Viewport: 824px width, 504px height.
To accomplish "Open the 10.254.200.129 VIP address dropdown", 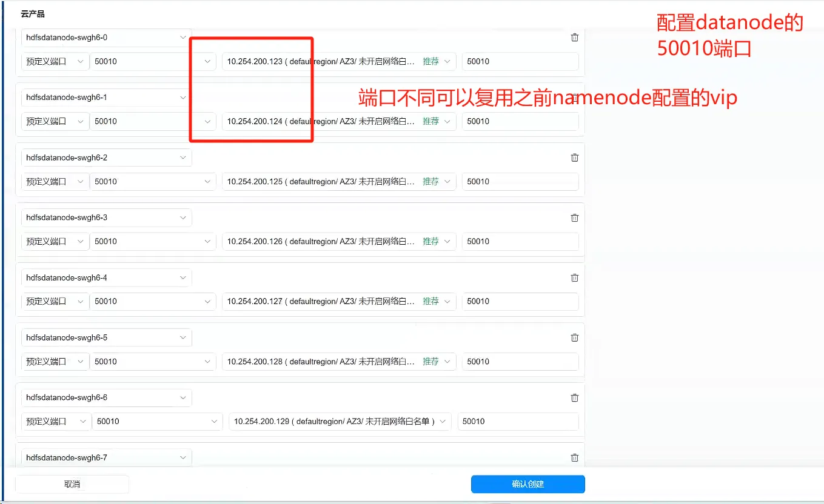I will click(x=340, y=422).
